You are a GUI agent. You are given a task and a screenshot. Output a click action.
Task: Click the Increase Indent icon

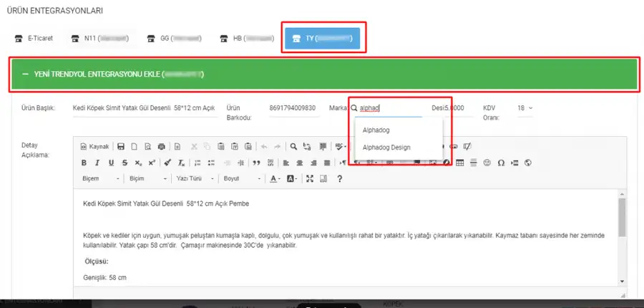pyautogui.click(x=240, y=163)
